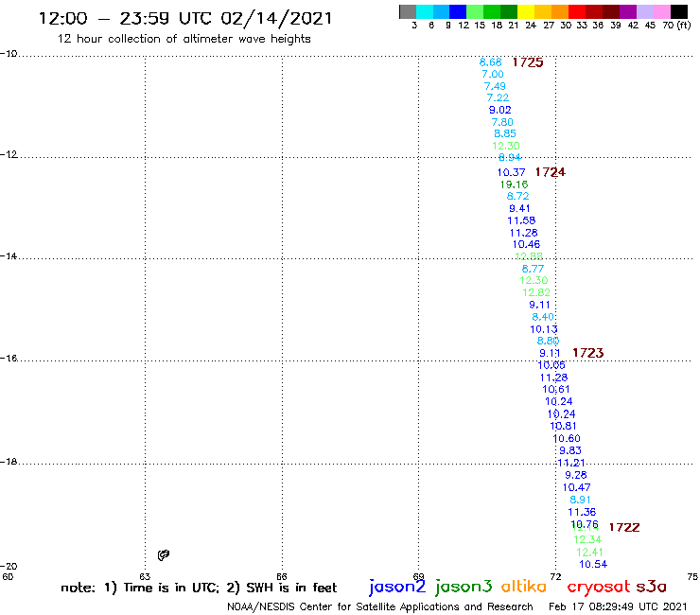Pick the dark green swatch in the legend
The height and width of the screenshot is (615, 700).
[509, 11]
